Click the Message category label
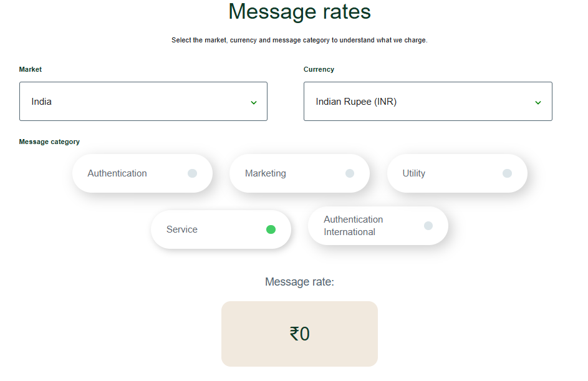The width and height of the screenshot is (588, 381). (49, 142)
